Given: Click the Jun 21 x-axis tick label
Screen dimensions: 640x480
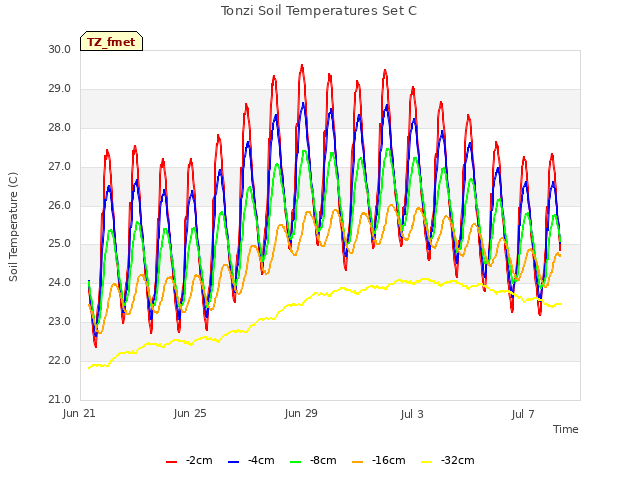Looking at the screenshot, I should [x=79, y=414].
